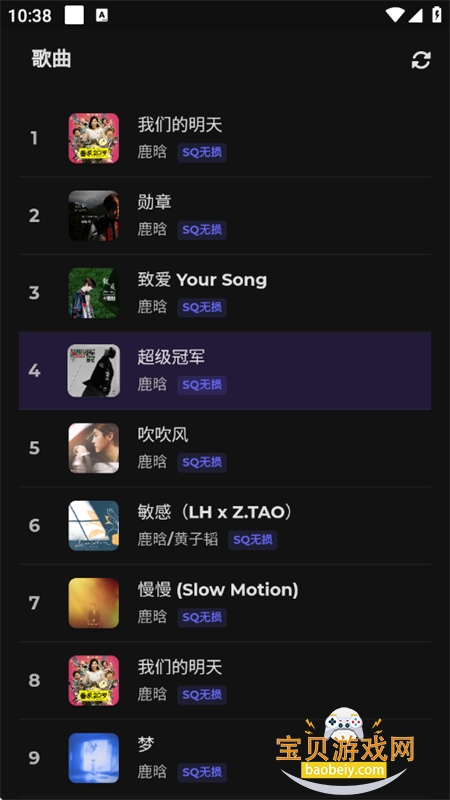Tap the cellular signal icon
The image size is (450, 800).
point(415,15)
